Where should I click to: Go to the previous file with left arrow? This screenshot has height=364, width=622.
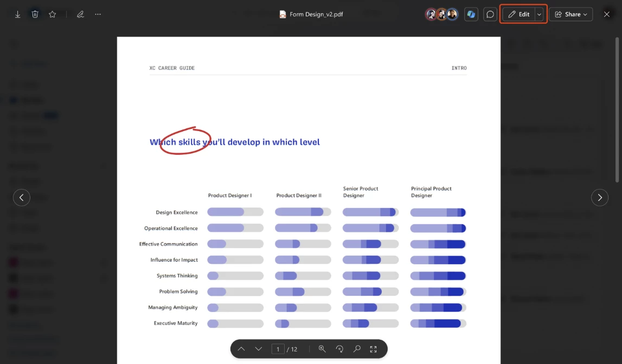tap(22, 197)
